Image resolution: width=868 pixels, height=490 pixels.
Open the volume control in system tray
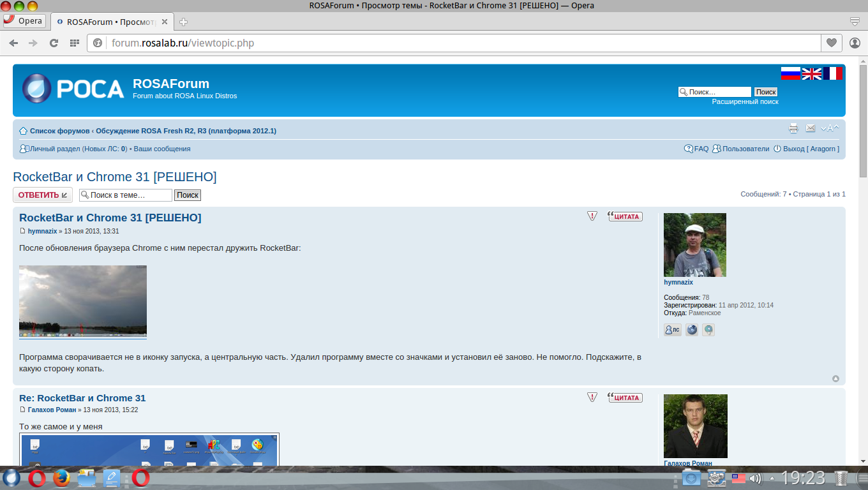756,478
